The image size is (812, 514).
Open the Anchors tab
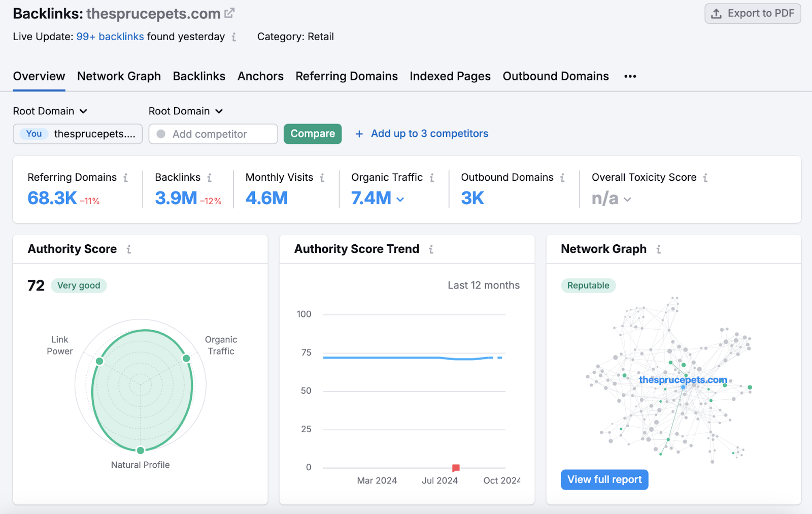click(x=260, y=76)
